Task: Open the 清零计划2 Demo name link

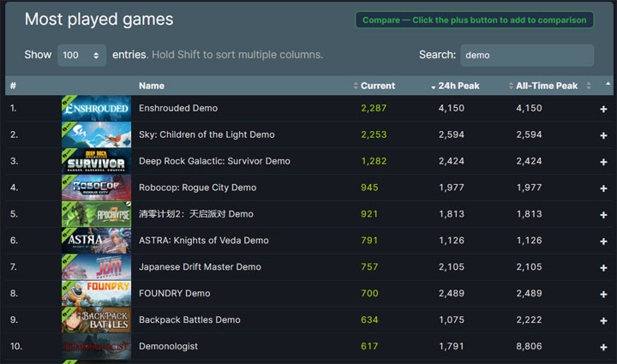Action: (196, 214)
